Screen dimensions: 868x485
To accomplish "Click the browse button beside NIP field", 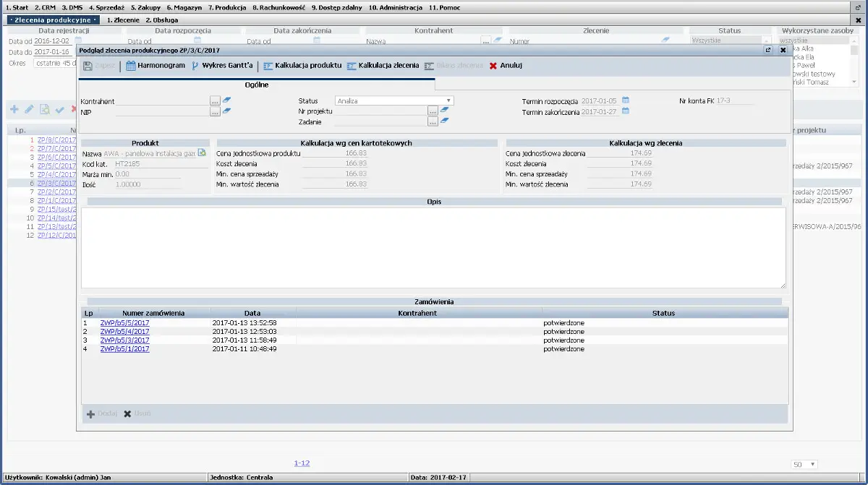I will click(215, 111).
